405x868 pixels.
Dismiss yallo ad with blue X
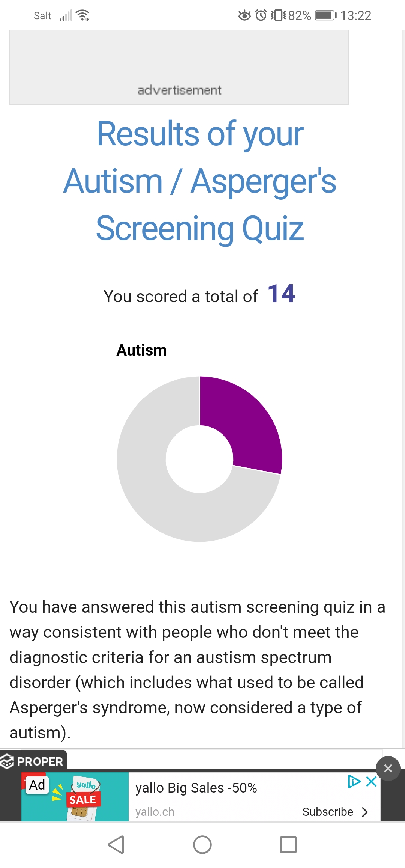pyautogui.click(x=372, y=781)
